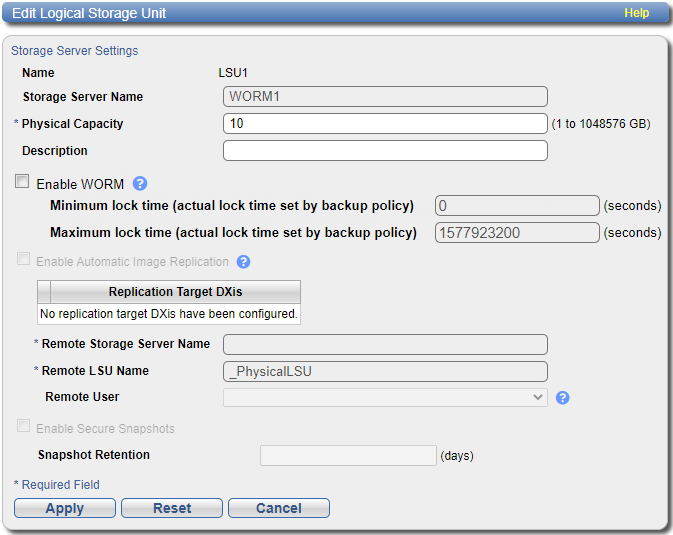Screen dimensions: 673x535
Task: Click help icon beside Enable Automatic Image Replication
Action: pyautogui.click(x=243, y=262)
